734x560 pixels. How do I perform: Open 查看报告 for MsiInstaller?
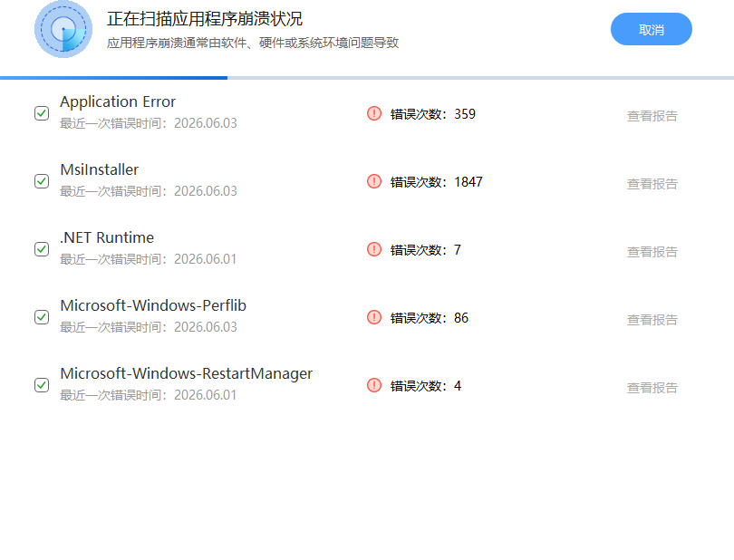652,184
